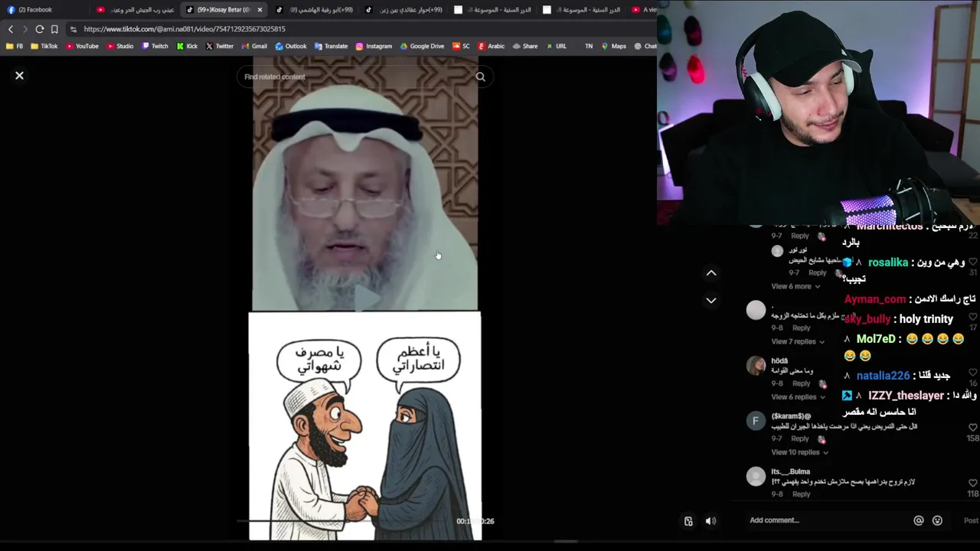The width and height of the screenshot is (980, 551).
Task: Like the comment with 158 likes
Action: [x=972, y=428]
